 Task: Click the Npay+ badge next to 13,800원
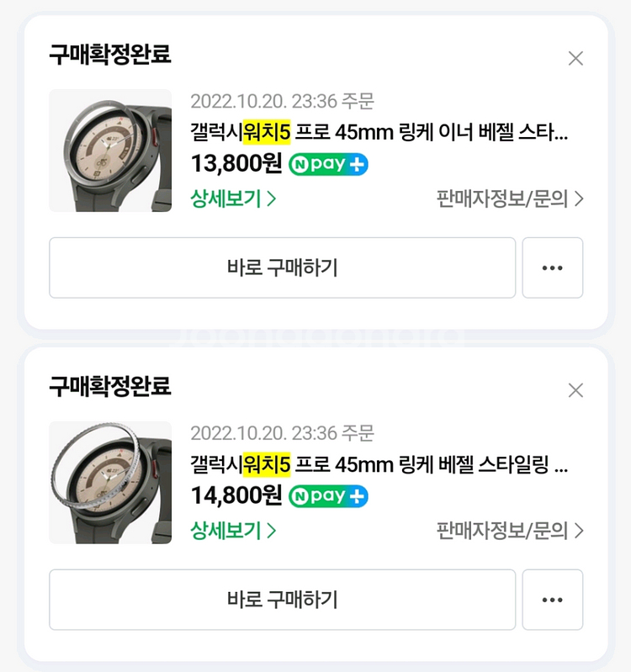tap(328, 164)
